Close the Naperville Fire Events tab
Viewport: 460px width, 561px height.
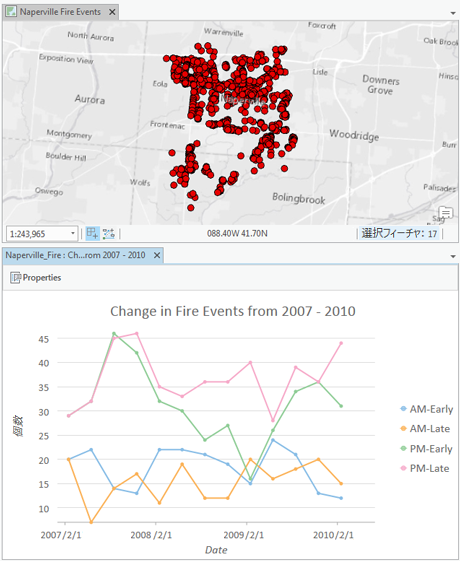click(x=112, y=12)
